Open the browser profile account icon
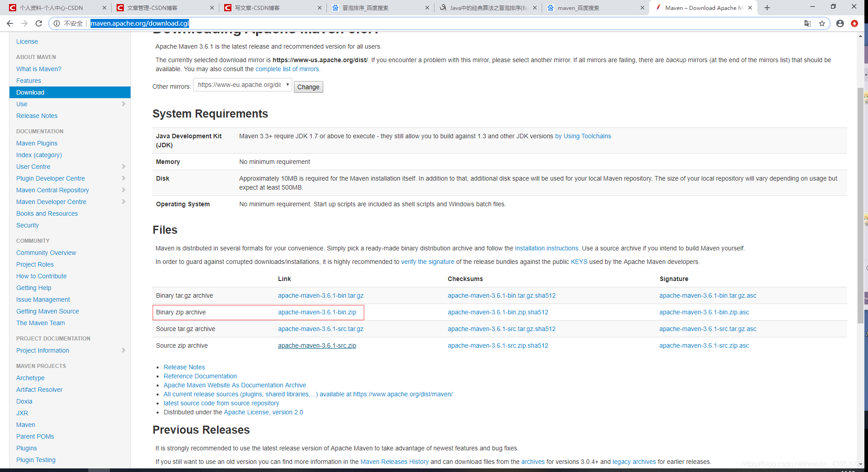The height and width of the screenshot is (472, 868). [x=840, y=23]
